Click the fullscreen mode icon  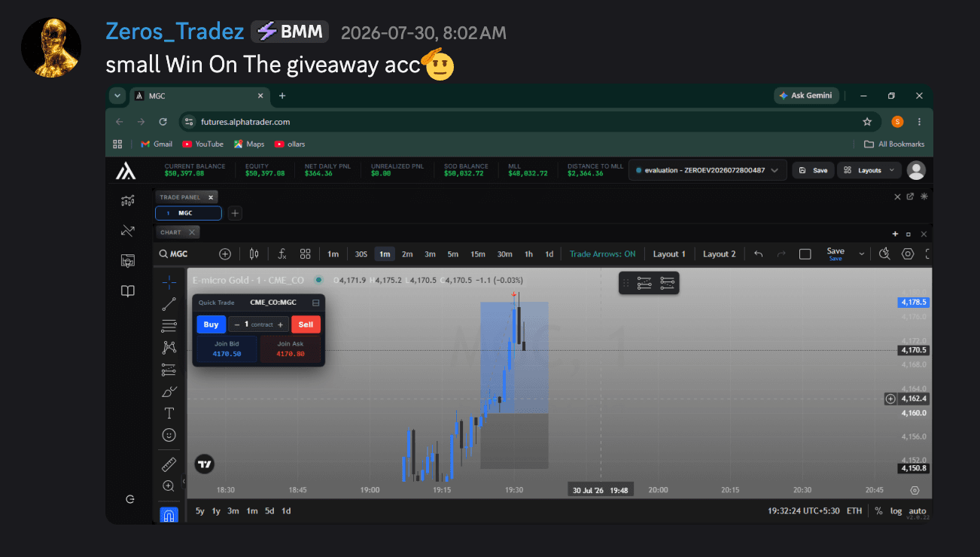click(928, 254)
